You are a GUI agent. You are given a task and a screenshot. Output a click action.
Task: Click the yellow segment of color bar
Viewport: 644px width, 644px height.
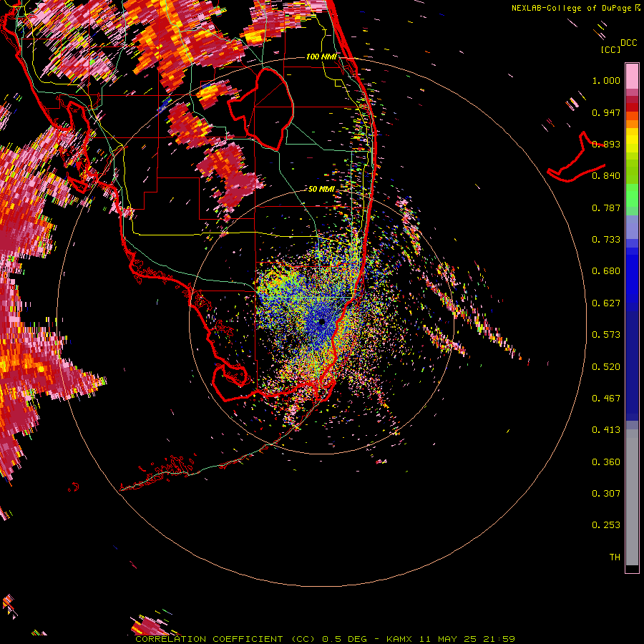click(x=632, y=141)
